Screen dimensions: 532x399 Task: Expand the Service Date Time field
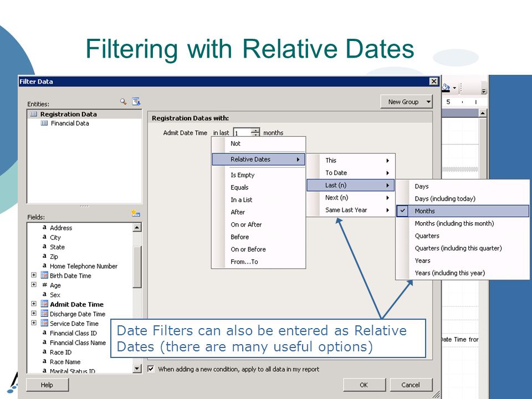tap(34, 323)
